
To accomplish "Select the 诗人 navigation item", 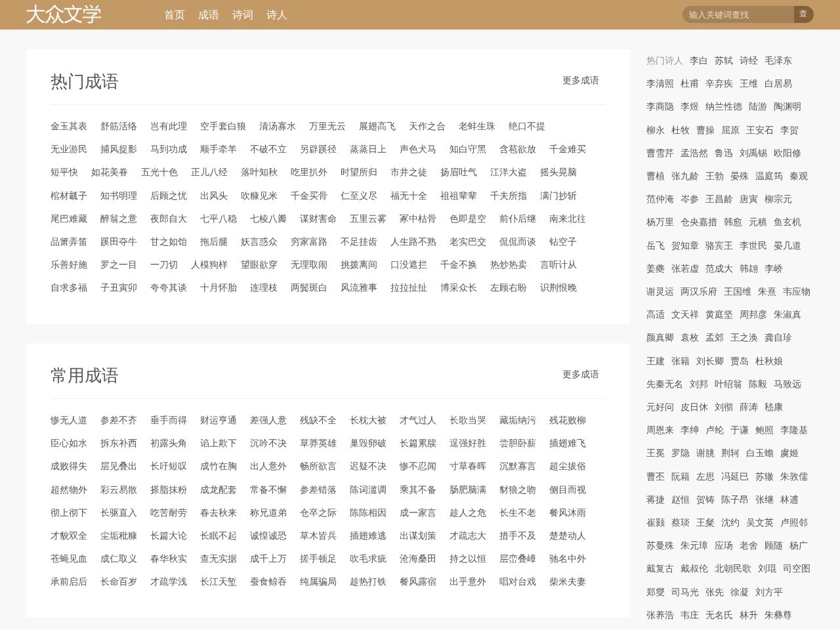I will tap(277, 14).
